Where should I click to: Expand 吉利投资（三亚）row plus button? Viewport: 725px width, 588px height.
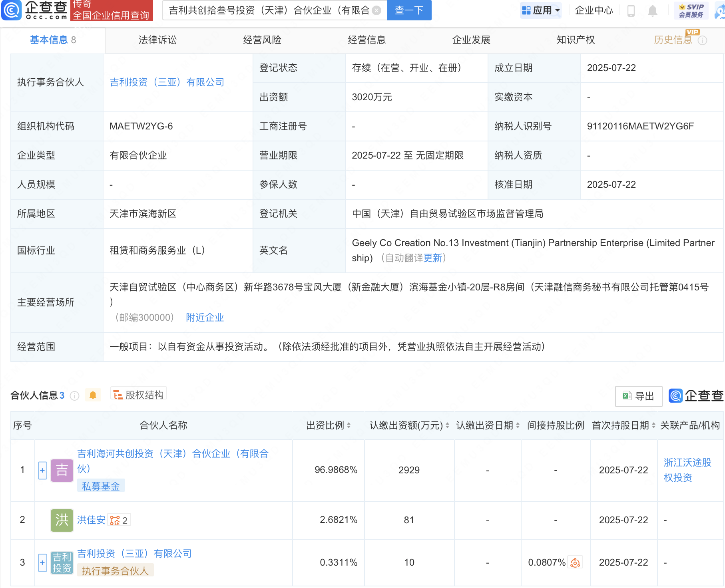pyautogui.click(x=42, y=562)
